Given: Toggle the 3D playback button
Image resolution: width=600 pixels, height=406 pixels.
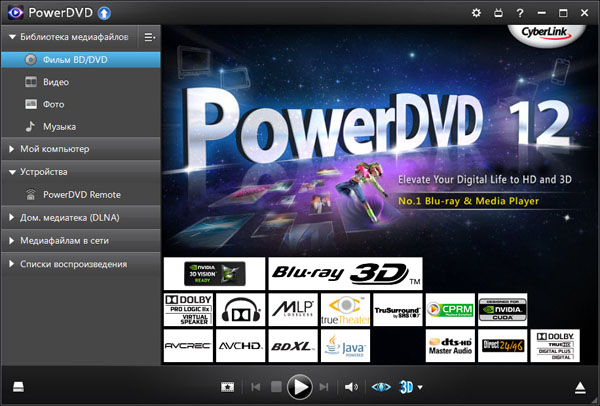Looking at the screenshot, I should tap(406, 387).
